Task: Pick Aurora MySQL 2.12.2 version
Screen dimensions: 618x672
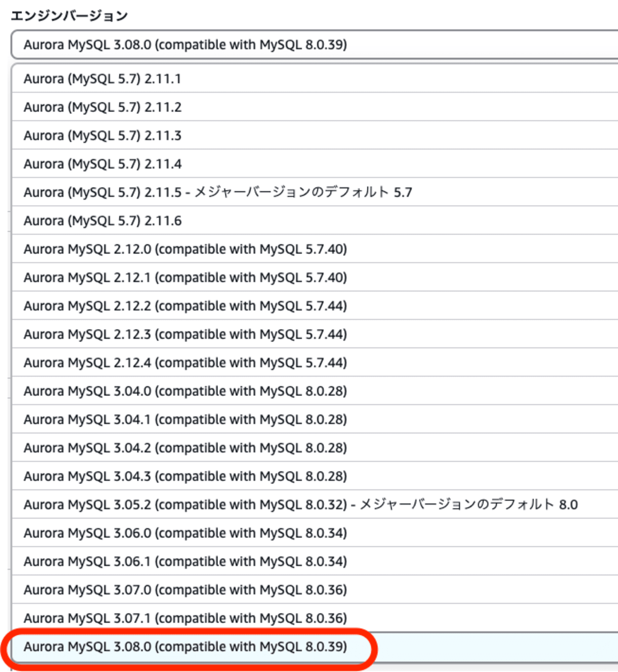Action: pos(315,306)
